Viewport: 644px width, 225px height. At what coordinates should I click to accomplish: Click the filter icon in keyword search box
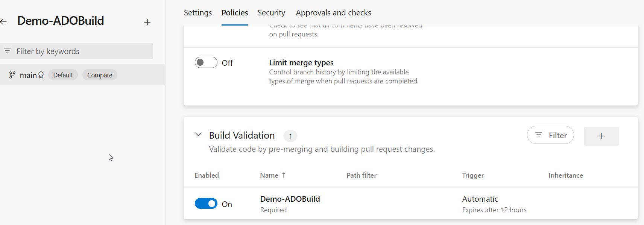[8, 51]
